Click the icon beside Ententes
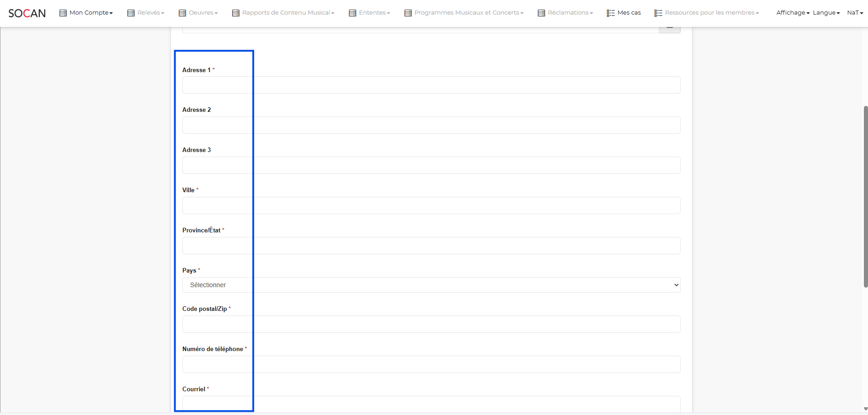The image size is (868, 415). tap(352, 13)
